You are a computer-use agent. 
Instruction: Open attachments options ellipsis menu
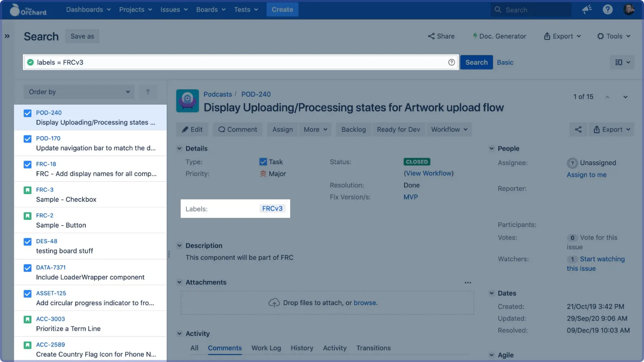[x=468, y=283]
